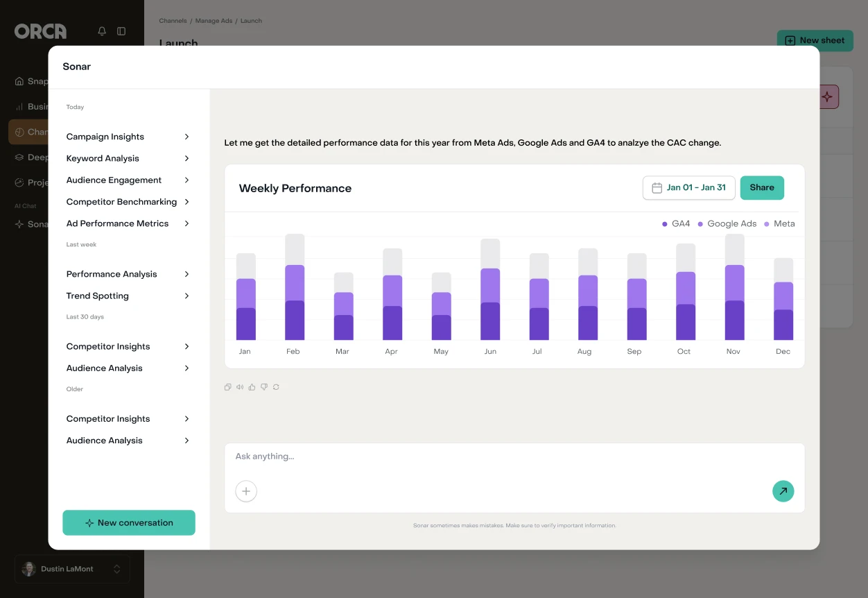Click the Channels icon in sidebar
This screenshot has width=868, height=598.
19,132
